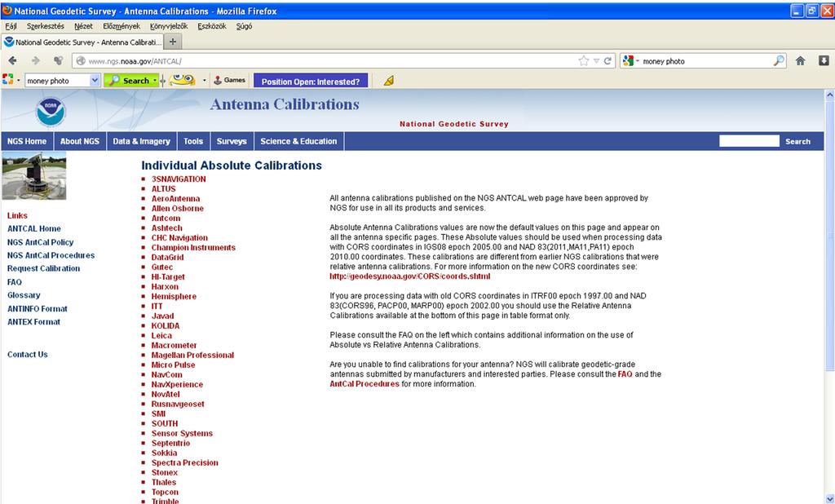Select the National Geodetic Survey browser tab
This screenshot has height=504, width=835.
82,42
